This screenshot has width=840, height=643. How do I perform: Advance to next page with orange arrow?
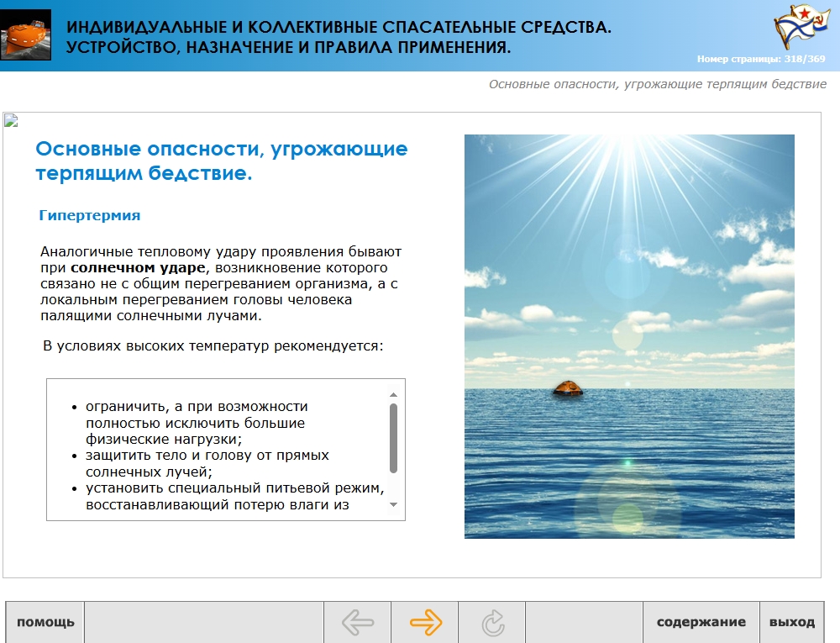tap(425, 623)
